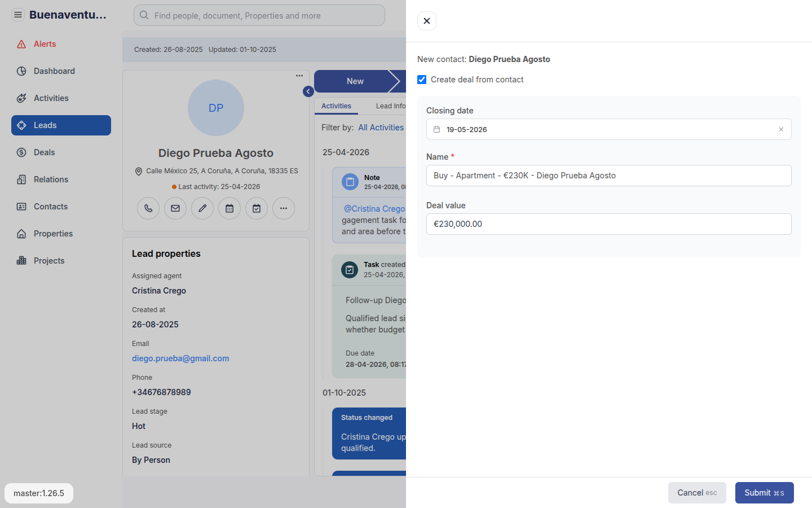812x508 pixels.
Task: Click the Leads sidebar icon
Action: coord(21,125)
